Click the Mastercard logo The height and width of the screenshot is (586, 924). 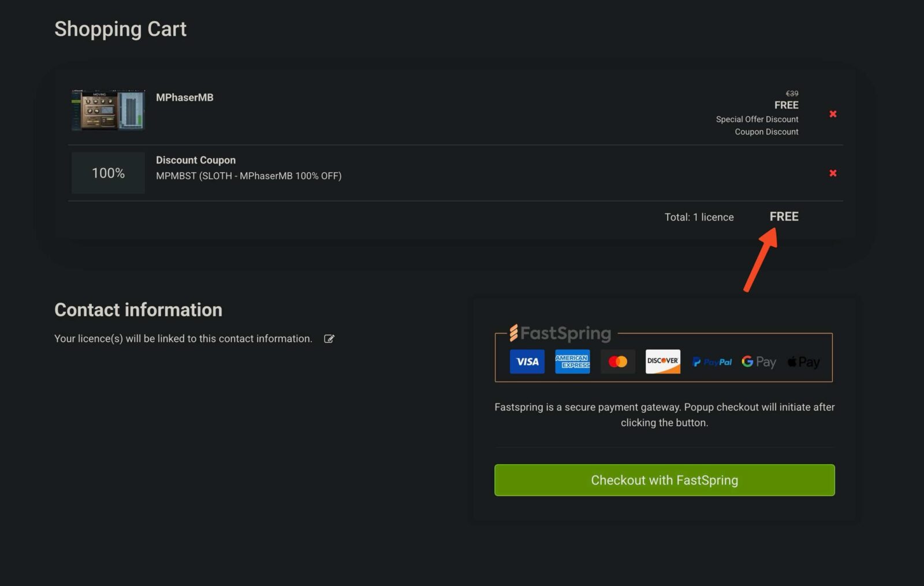click(617, 361)
